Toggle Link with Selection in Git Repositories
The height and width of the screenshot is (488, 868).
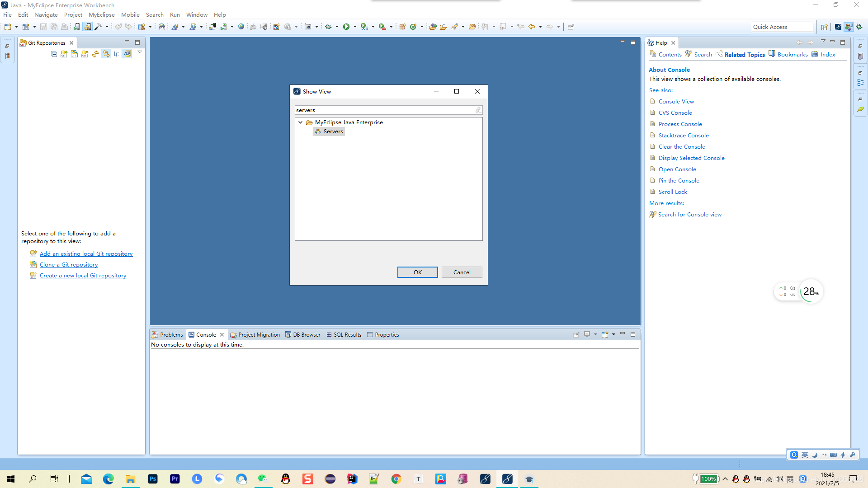tap(106, 54)
